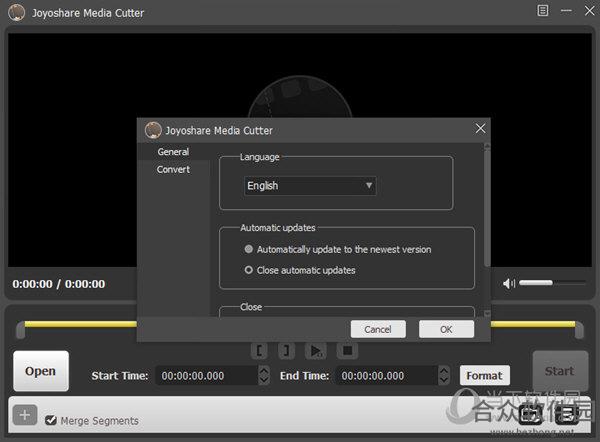The width and height of the screenshot is (600, 442).
Task: Toggle the Merge Segments checkbox
Action: 51,420
